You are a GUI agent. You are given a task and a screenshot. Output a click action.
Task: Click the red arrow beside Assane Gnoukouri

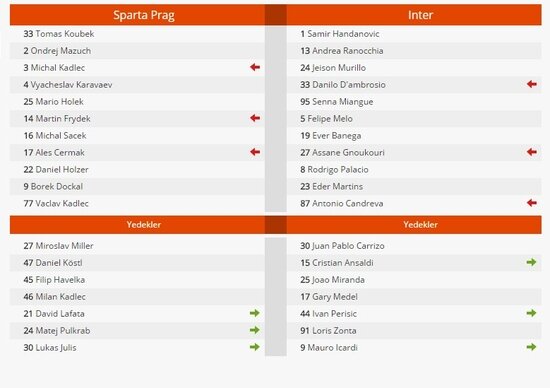tap(532, 152)
